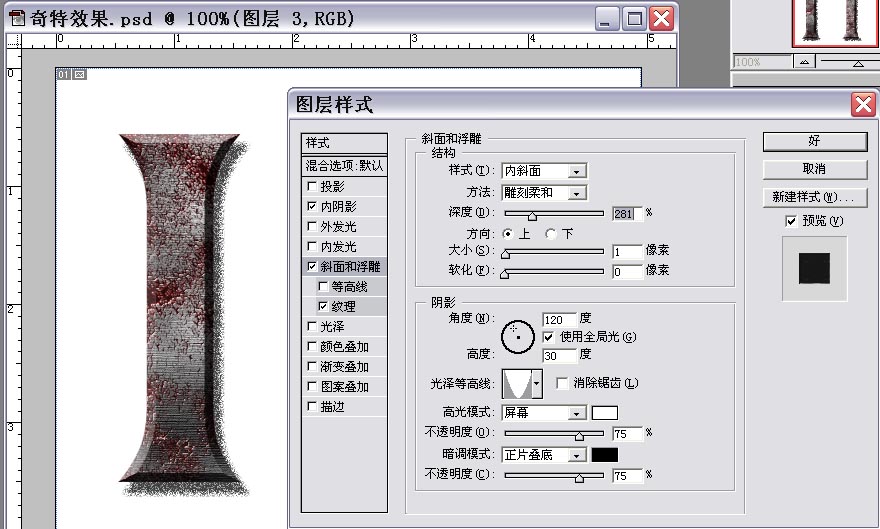Uncheck the 内阴影 inner shadow effect
The width and height of the screenshot is (880, 529).
[312, 206]
